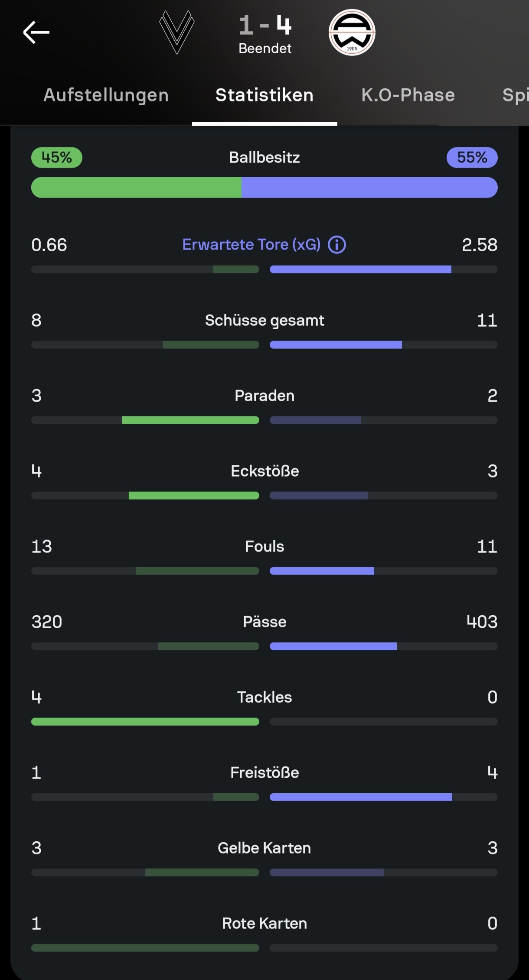
Task: Open the K.O-Phase tab
Action: (x=408, y=95)
